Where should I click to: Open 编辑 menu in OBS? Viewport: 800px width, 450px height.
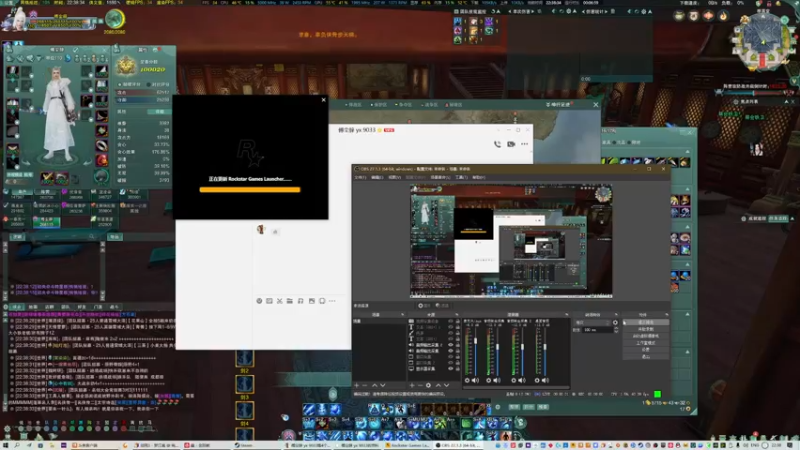(377, 177)
